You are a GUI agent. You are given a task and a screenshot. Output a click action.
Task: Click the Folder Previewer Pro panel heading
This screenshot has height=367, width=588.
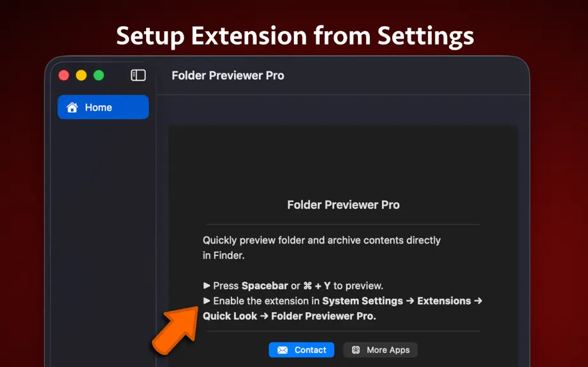click(343, 205)
